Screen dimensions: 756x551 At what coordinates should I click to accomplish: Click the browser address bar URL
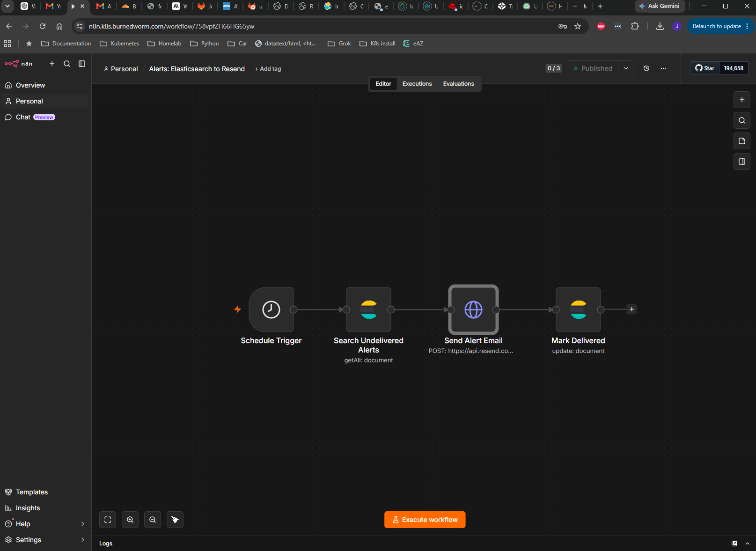(x=171, y=26)
